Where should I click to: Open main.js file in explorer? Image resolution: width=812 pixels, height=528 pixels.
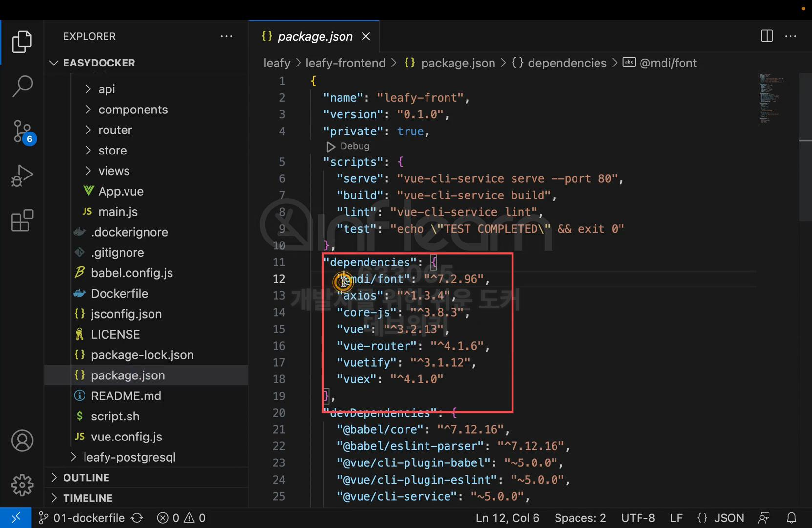tap(147, 212)
